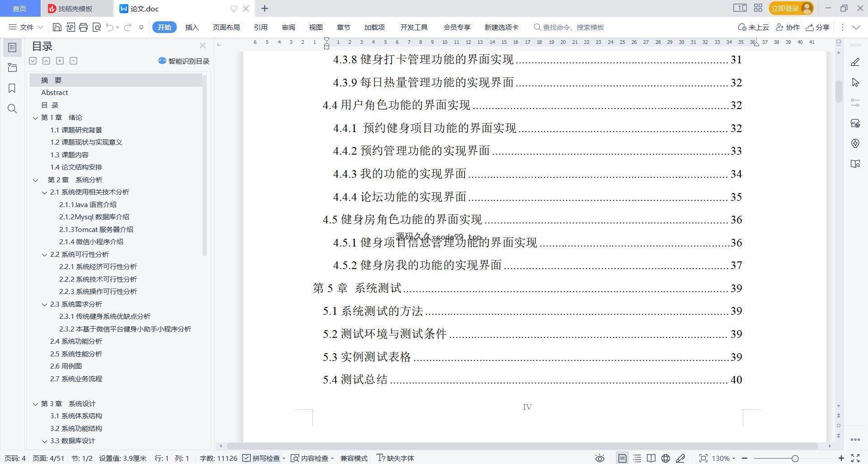Collapse 2.1 系统使用相关技术分析 node

(x=44, y=192)
